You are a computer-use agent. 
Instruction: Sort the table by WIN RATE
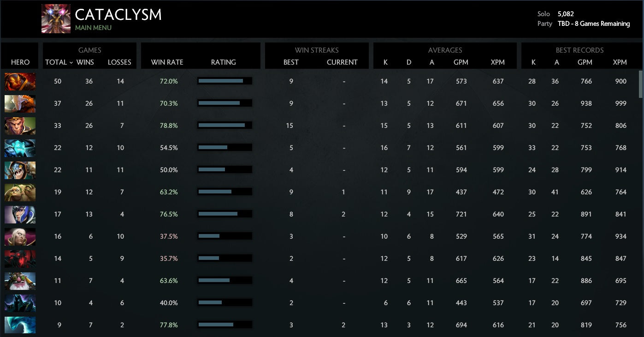click(167, 62)
